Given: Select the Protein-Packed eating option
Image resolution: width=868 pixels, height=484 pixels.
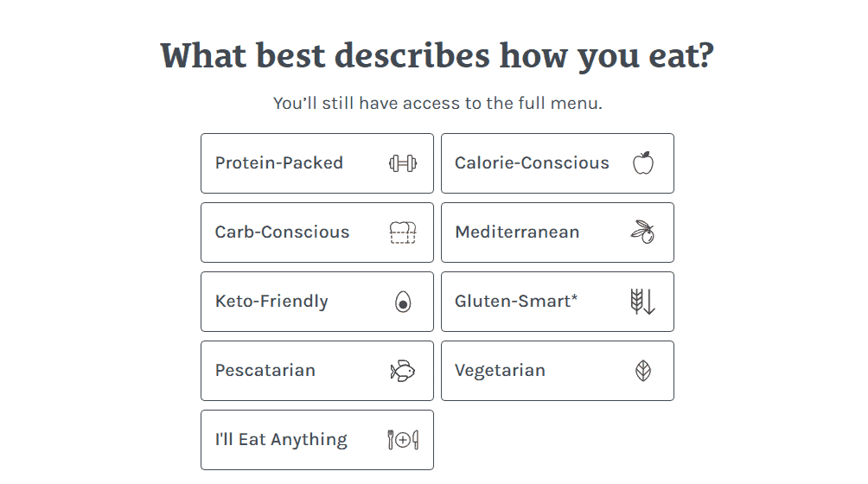Looking at the screenshot, I should tap(279, 163).
